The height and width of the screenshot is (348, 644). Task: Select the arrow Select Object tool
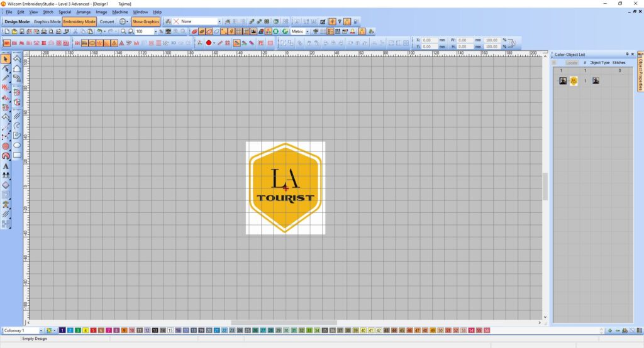point(6,59)
